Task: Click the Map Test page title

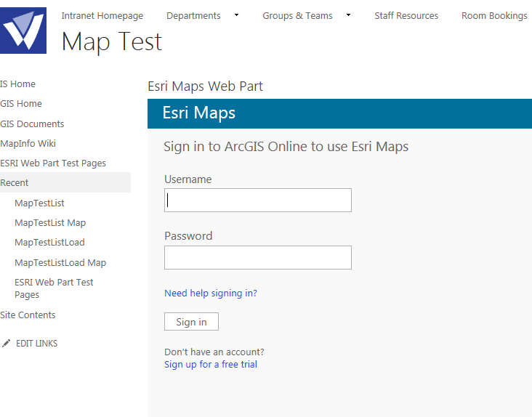Action: [112, 41]
